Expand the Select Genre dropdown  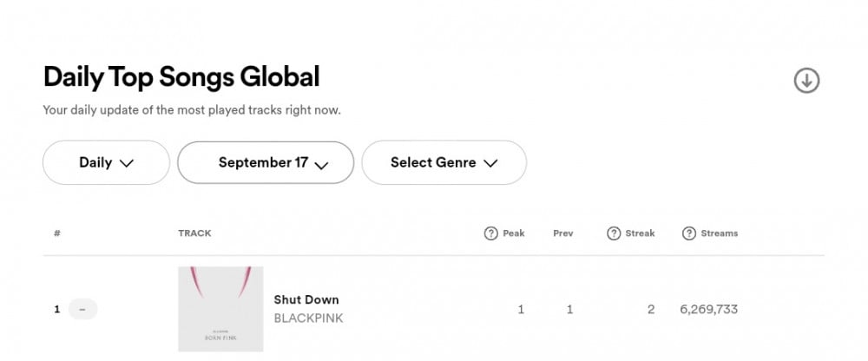pos(444,162)
